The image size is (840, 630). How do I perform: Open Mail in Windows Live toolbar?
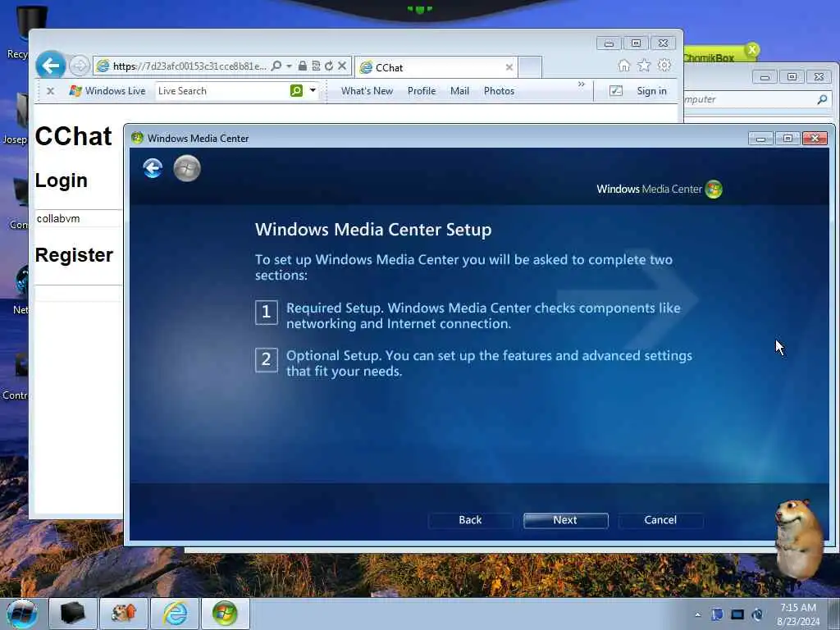pyautogui.click(x=459, y=91)
